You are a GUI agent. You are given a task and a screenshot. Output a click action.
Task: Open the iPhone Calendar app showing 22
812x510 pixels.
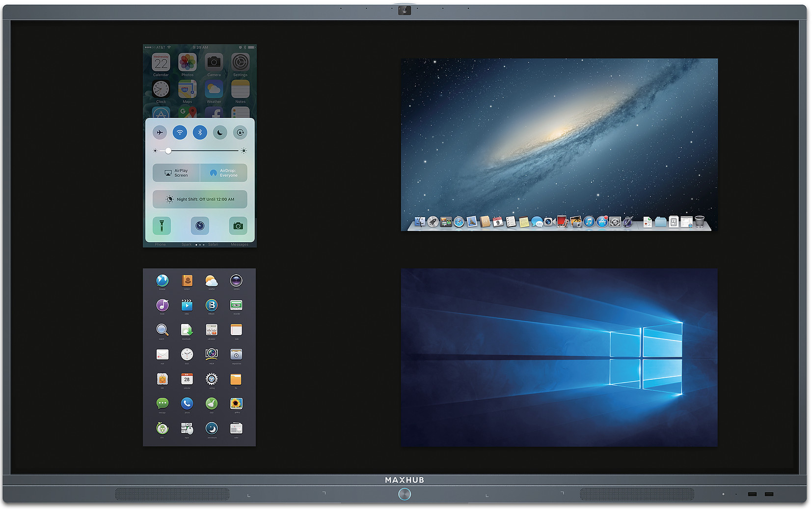click(x=161, y=62)
